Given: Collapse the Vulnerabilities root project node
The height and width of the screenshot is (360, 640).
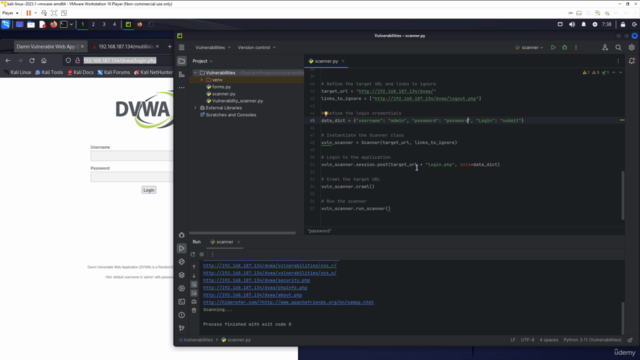Looking at the screenshot, I should [195, 73].
